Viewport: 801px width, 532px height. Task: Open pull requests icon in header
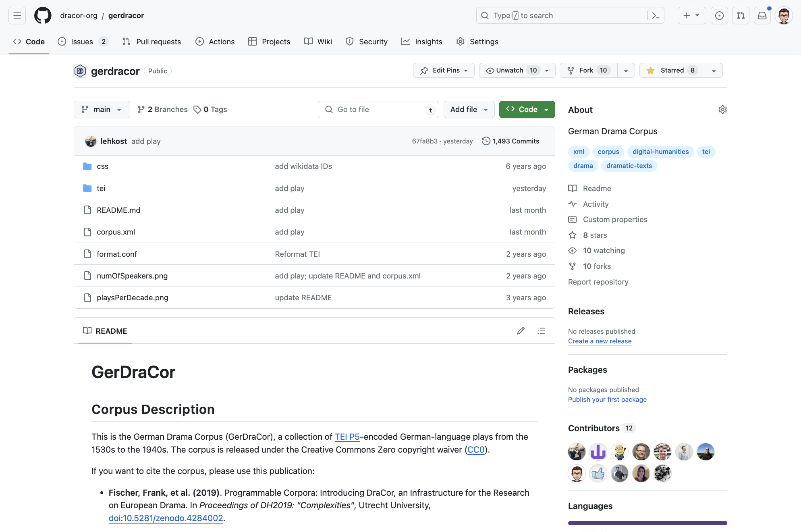point(741,15)
